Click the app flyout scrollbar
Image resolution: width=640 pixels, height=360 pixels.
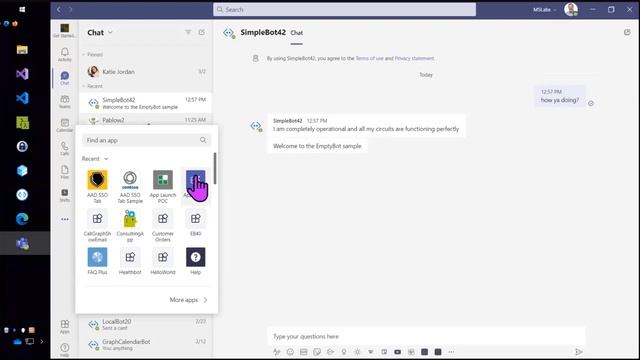pyautogui.click(x=215, y=168)
